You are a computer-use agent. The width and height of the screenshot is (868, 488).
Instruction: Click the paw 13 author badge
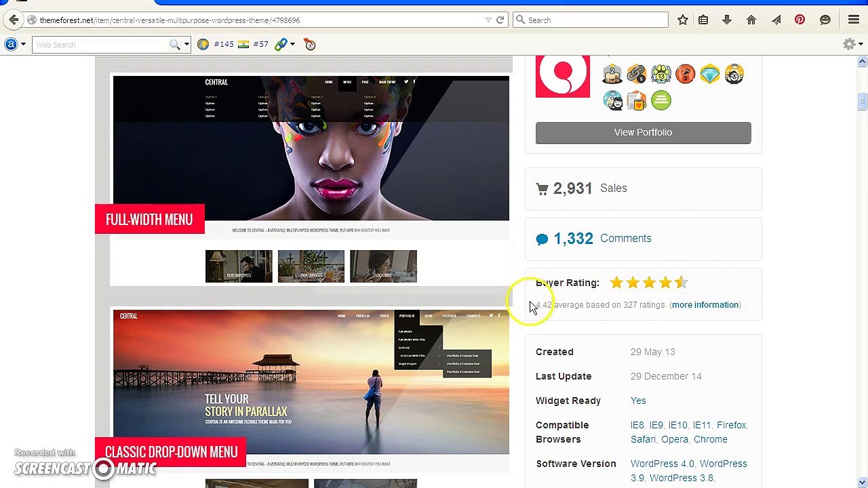coord(661,74)
